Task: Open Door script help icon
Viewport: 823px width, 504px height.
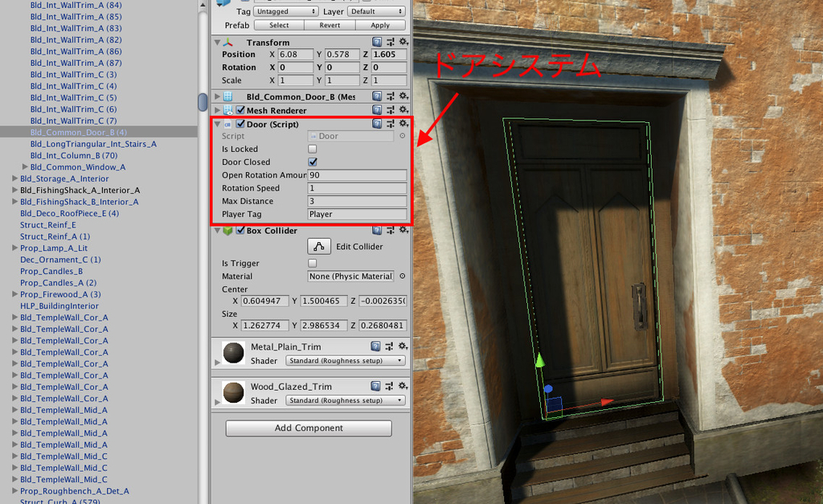Action: click(x=377, y=123)
